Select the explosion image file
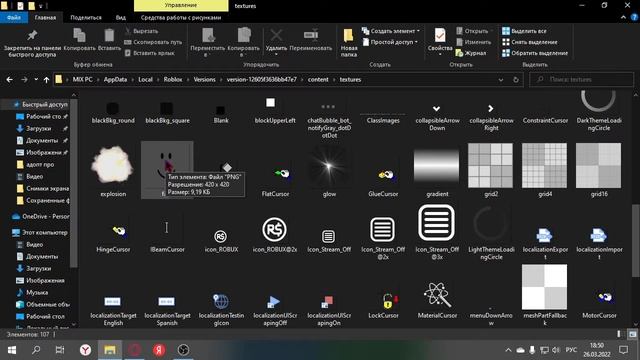The height and width of the screenshot is (360, 640). tap(113, 171)
